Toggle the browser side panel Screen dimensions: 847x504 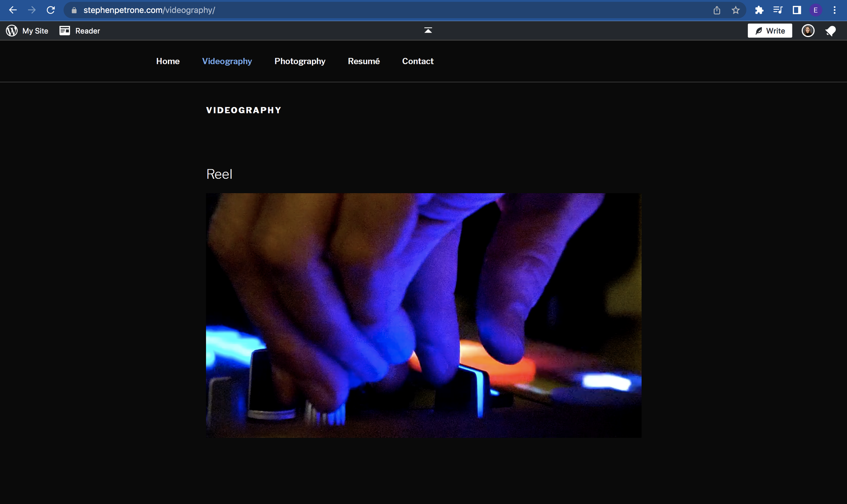click(797, 10)
